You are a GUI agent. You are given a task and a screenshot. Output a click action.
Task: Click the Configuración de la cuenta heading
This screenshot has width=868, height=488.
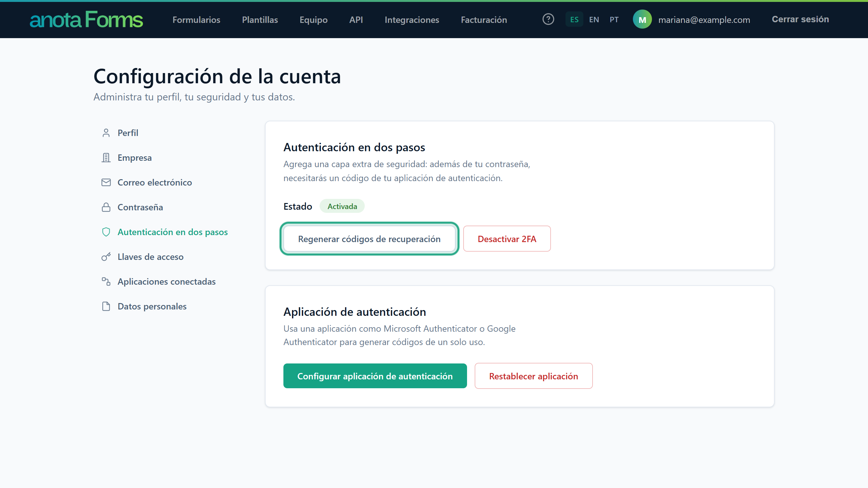click(x=217, y=76)
